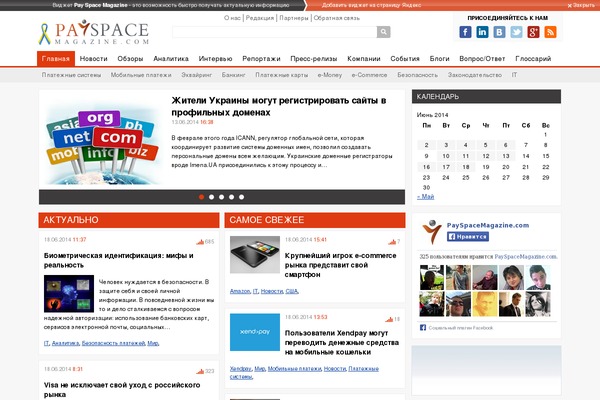
Task: Go to Эквайринг category
Action: [197, 75]
